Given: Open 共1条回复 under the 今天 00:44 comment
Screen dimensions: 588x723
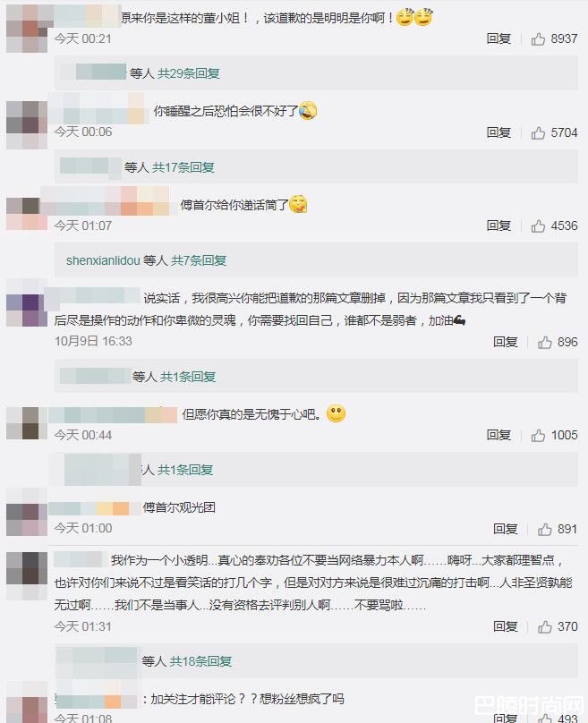Looking at the screenshot, I should (185, 470).
